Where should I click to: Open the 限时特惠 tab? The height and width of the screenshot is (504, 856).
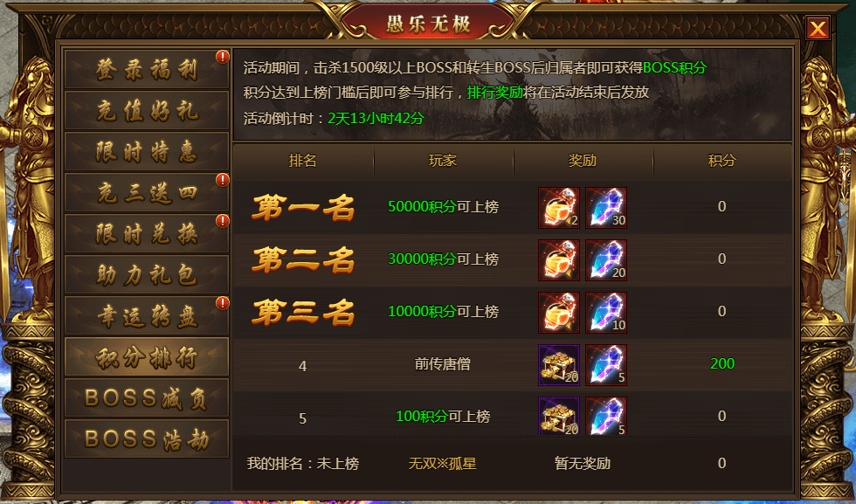coord(147,151)
